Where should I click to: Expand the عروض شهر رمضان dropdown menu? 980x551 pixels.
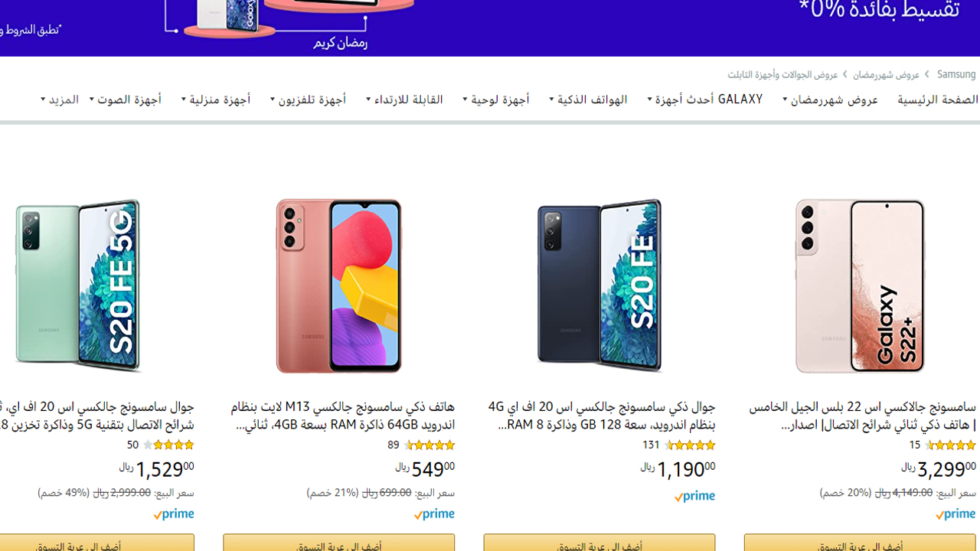click(830, 99)
